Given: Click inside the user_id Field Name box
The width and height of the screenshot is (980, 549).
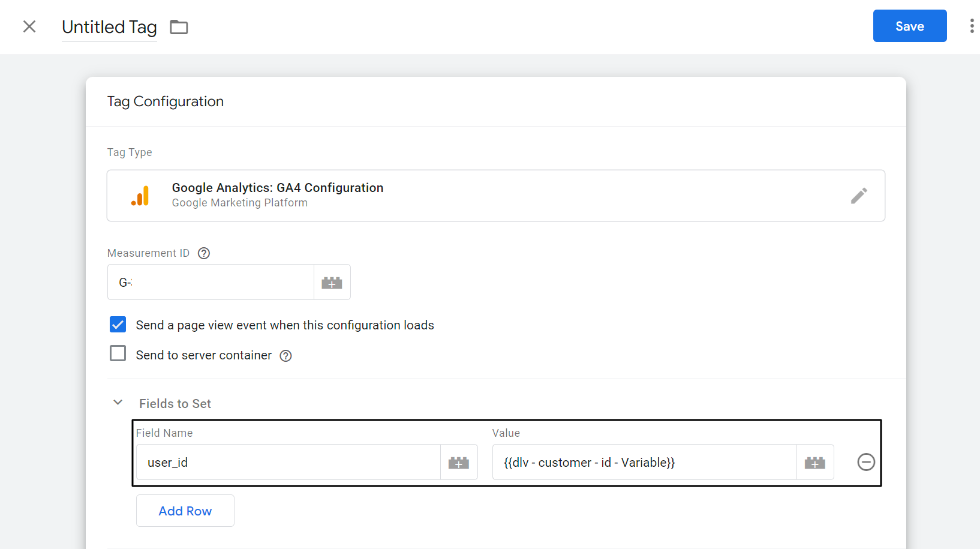Looking at the screenshot, I should click(288, 462).
